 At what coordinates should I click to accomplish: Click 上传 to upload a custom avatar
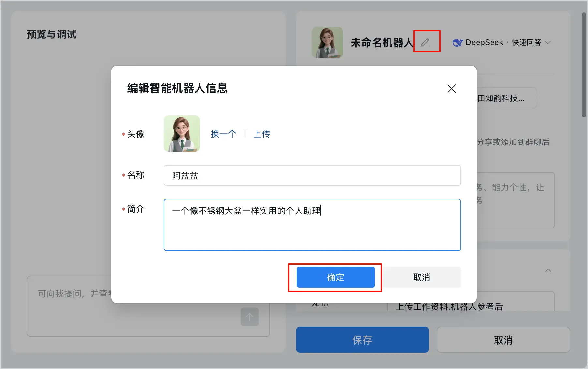[261, 134]
